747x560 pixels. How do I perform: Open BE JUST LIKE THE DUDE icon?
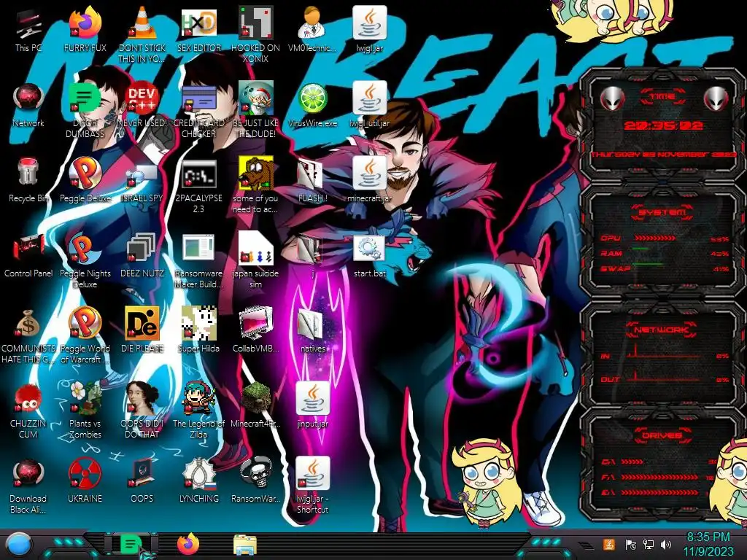tap(255, 110)
